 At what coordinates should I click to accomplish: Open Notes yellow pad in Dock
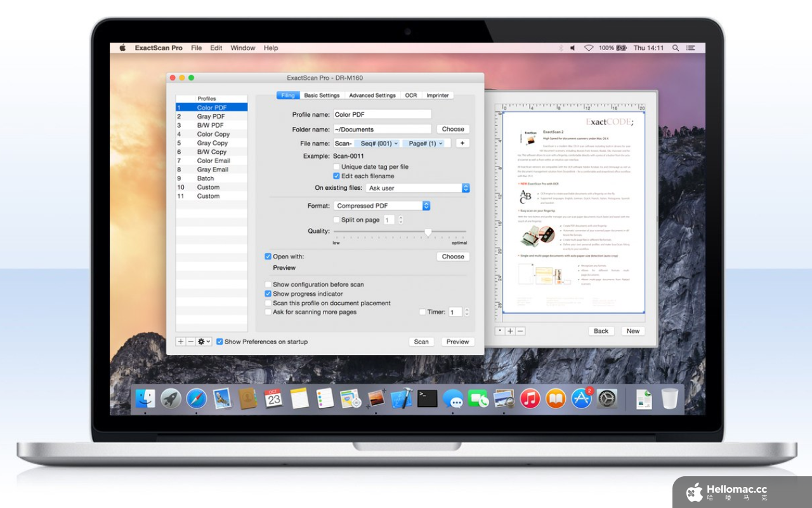click(x=299, y=399)
